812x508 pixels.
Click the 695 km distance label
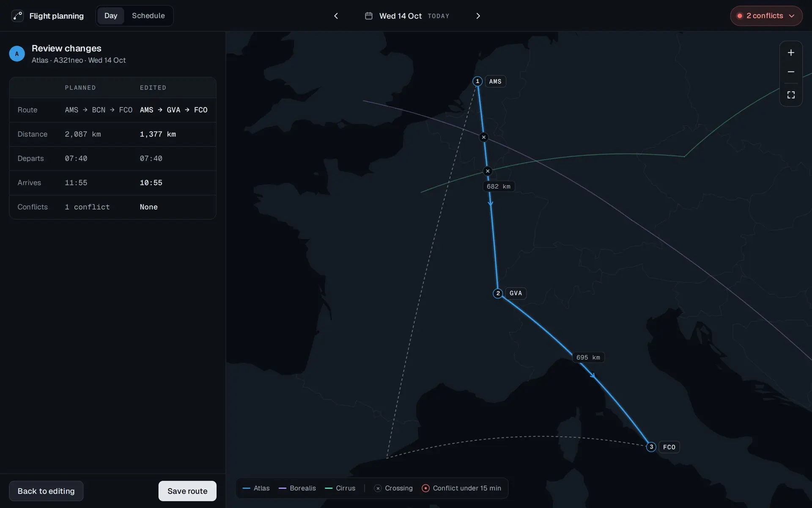[588, 358]
